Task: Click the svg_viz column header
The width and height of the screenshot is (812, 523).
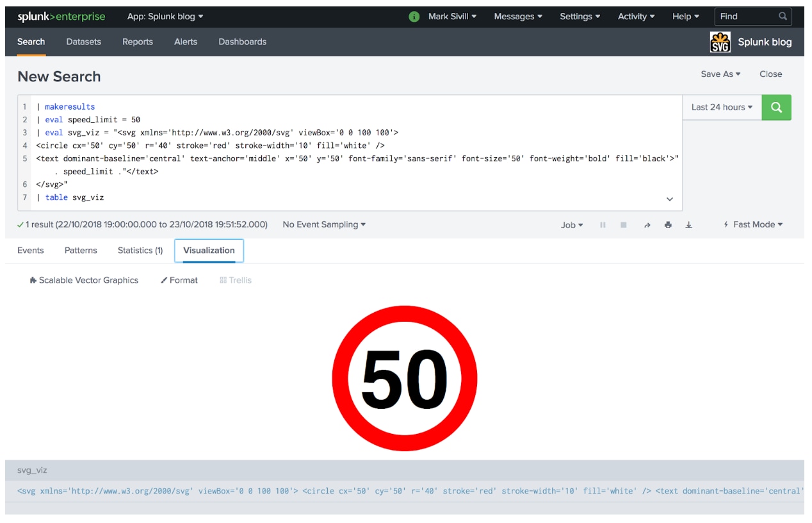Action: [x=32, y=470]
